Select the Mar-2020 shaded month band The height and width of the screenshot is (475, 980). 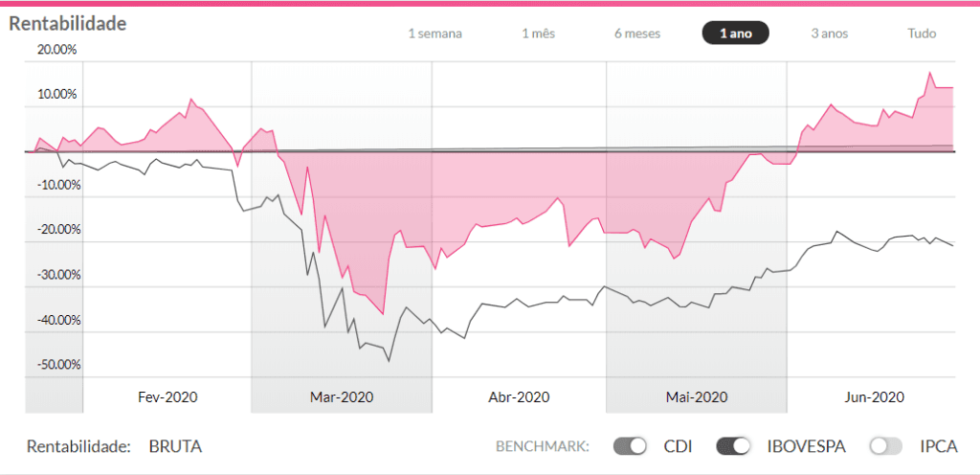click(342, 237)
